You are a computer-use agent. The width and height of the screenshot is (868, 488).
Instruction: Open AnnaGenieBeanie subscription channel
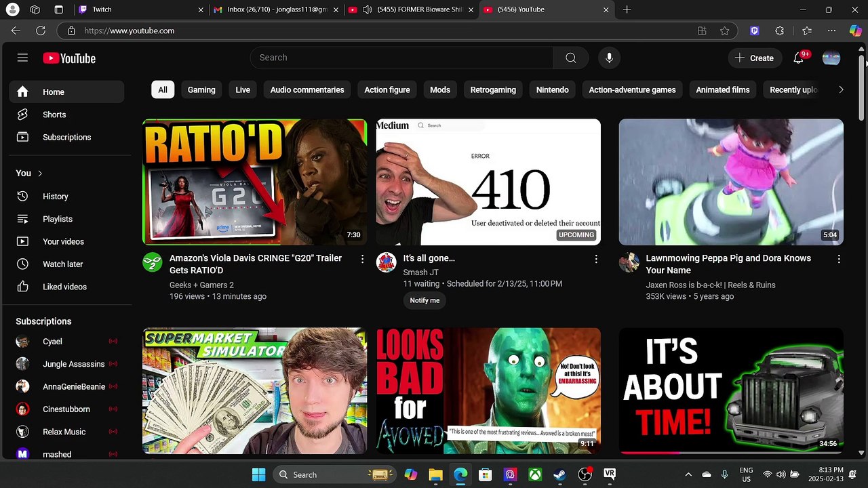[66, 386]
